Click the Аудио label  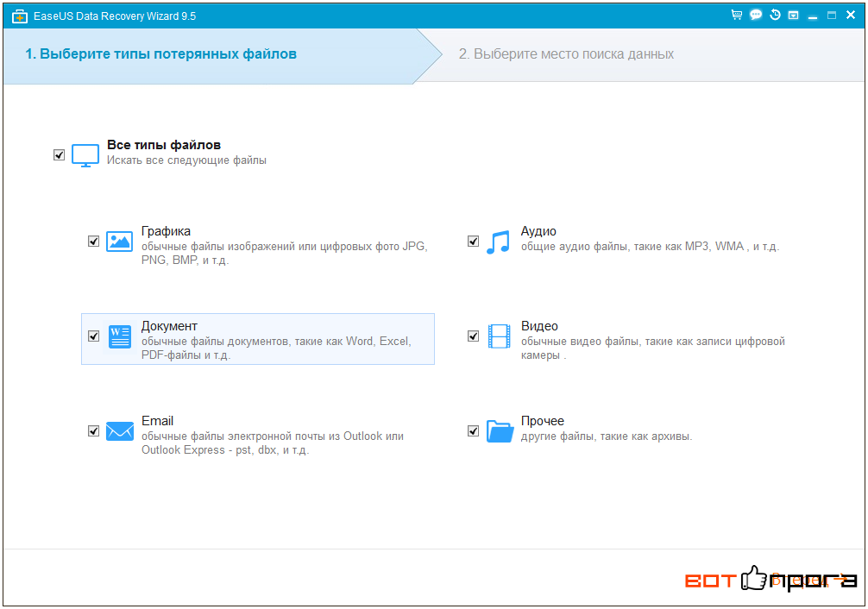point(538,231)
